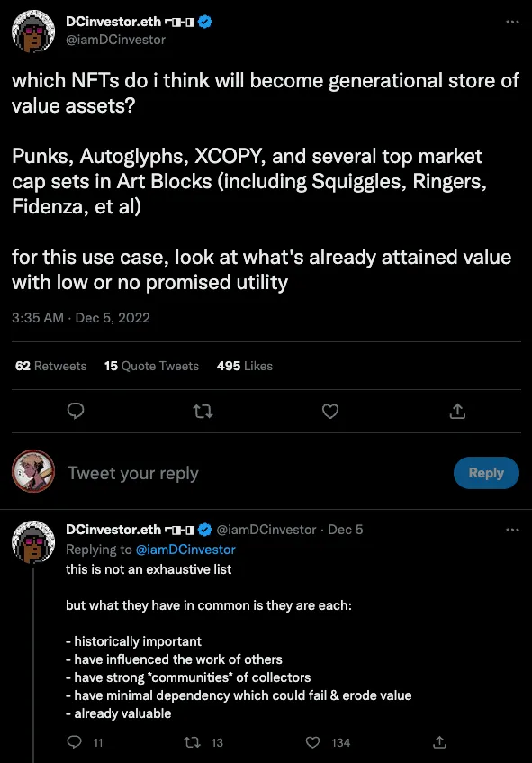Open the reply tweet's three-dot more menu
Screen dimensions: 532x763
pos(512,530)
